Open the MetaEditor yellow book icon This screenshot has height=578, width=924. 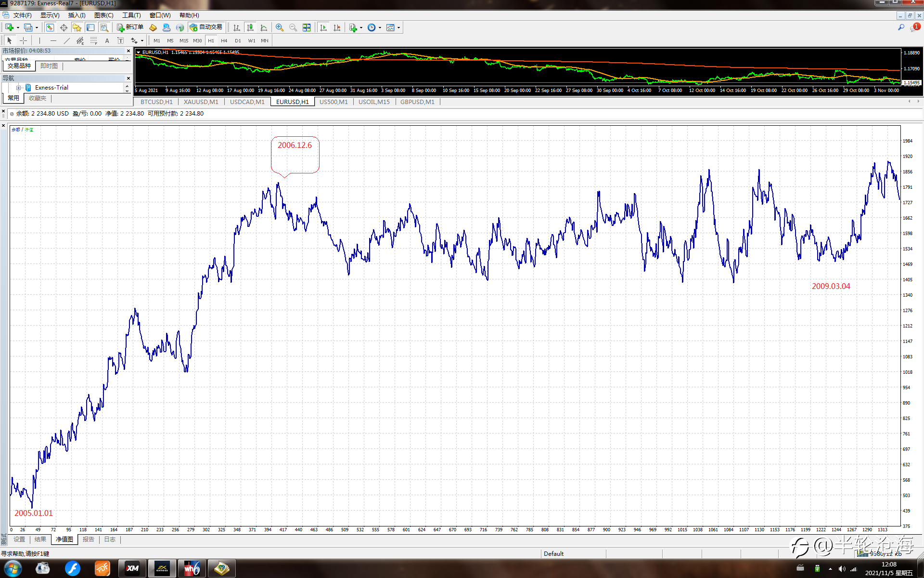click(x=153, y=27)
